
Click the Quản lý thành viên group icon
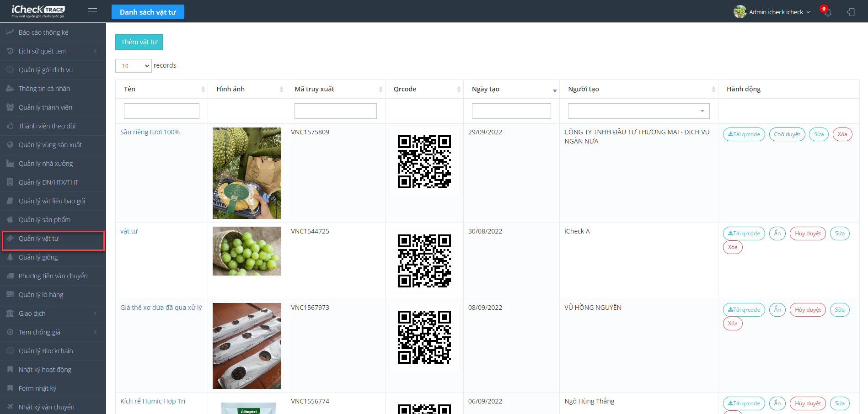10,107
